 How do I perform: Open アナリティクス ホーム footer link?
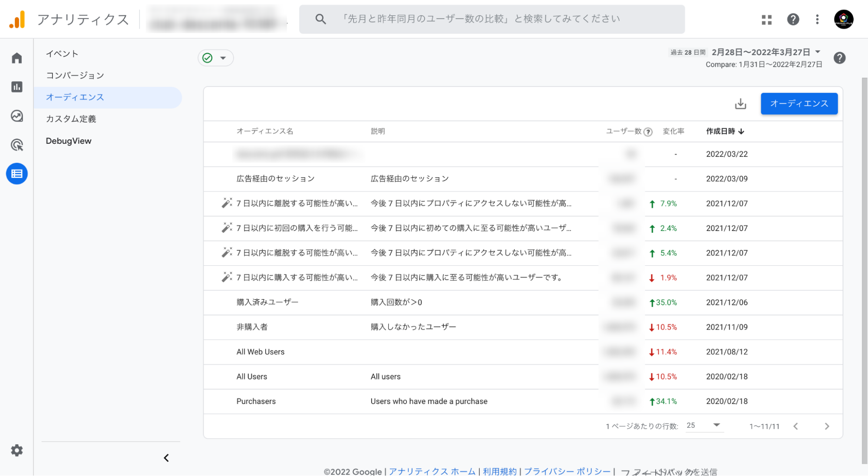(432, 472)
